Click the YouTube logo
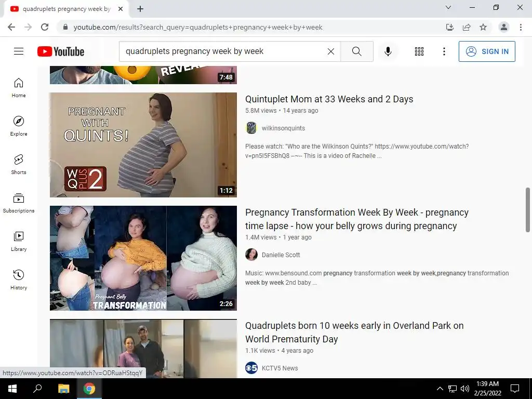 (61, 51)
